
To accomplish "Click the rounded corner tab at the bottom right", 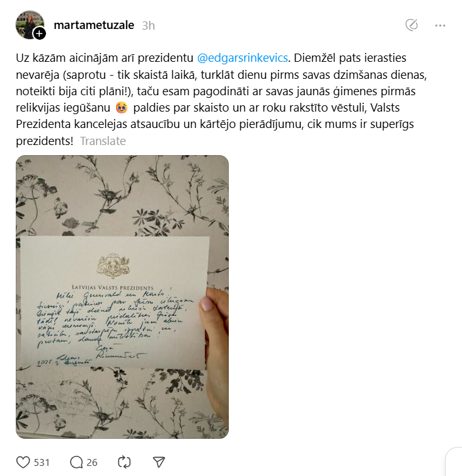I will point(454,461).
